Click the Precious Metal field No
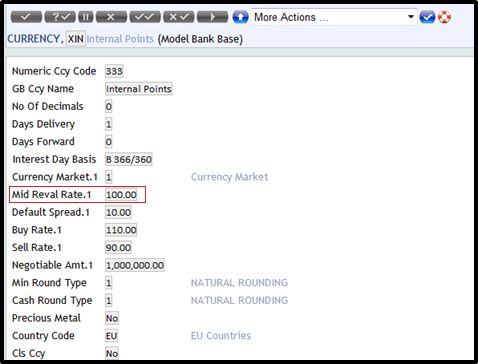478x364 pixels. [x=112, y=318]
